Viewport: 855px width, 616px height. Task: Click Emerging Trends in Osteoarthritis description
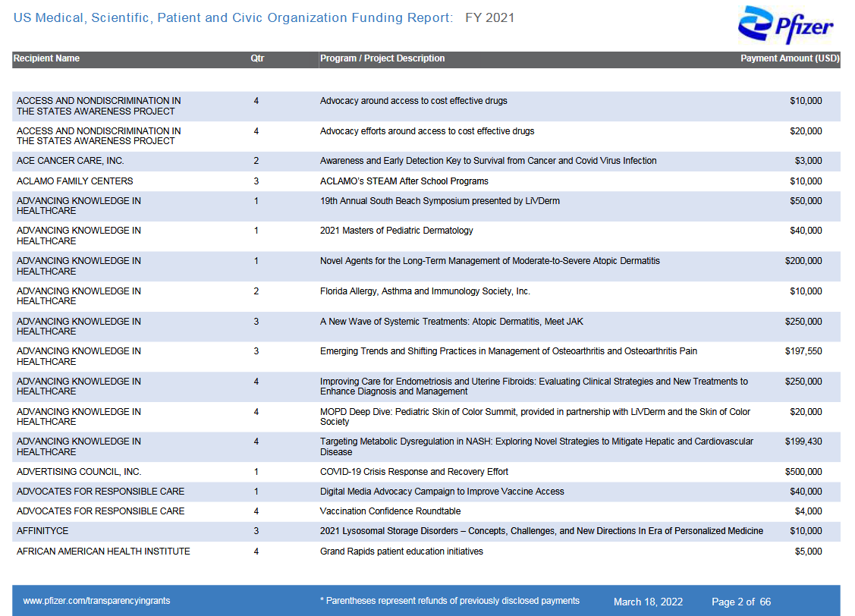point(508,351)
